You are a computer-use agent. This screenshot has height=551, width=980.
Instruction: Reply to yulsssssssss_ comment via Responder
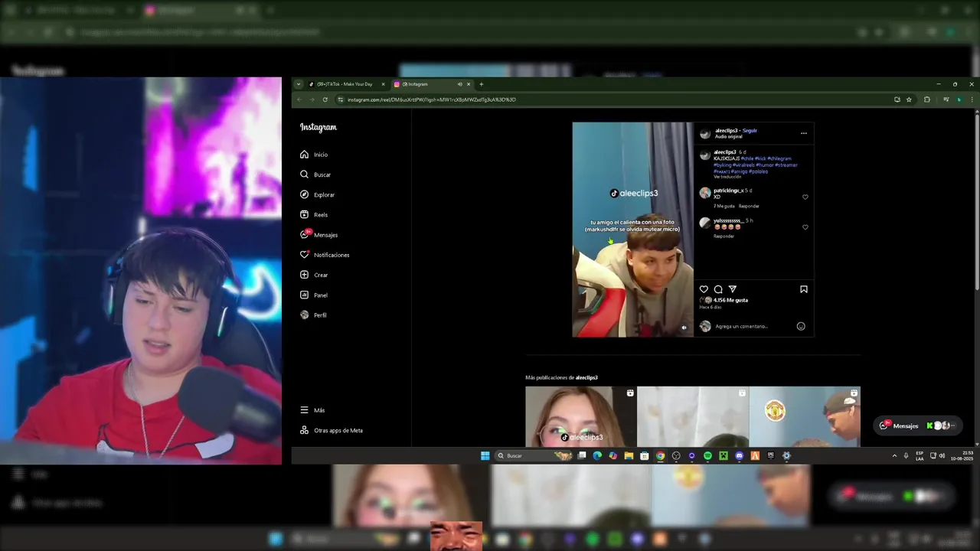click(x=724, y=236)
